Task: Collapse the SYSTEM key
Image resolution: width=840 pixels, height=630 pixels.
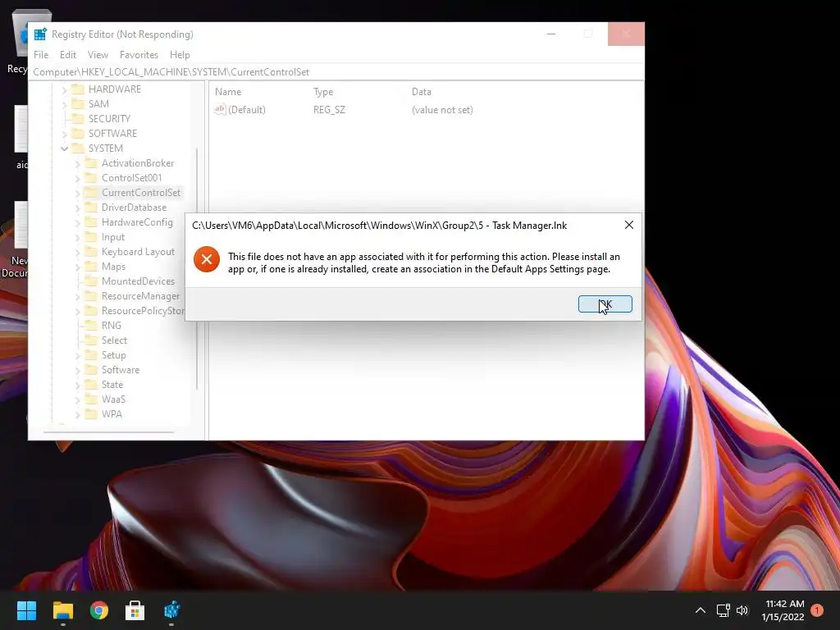Action: tap(64, 148)
